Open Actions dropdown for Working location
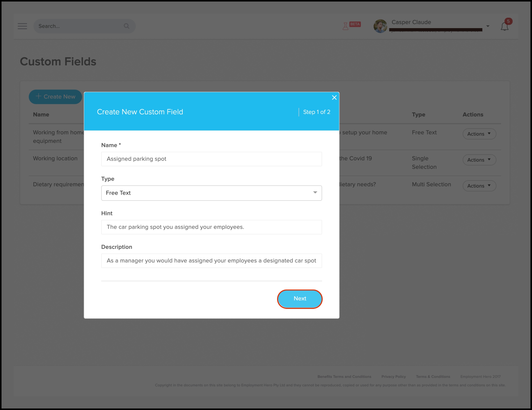This screenshot has width=532, height=410. tap(479, 160)
